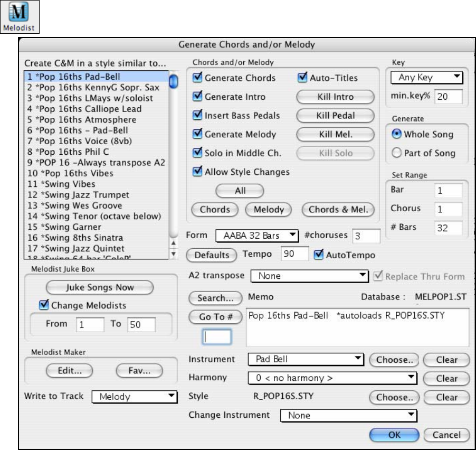Uncheck Insert Bass Pedals
Image resolution: width=476 pixels, height=450 pixels.
pyautogui.click(x=197, y=115)
